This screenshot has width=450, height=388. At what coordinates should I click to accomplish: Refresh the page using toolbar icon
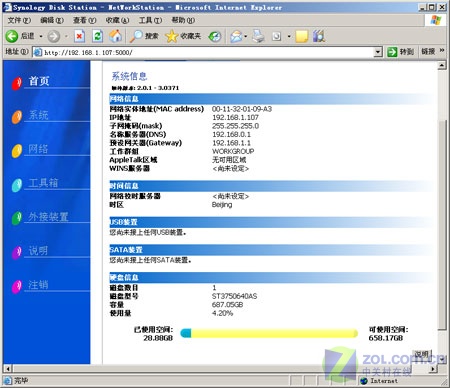(x=97, y=36)
